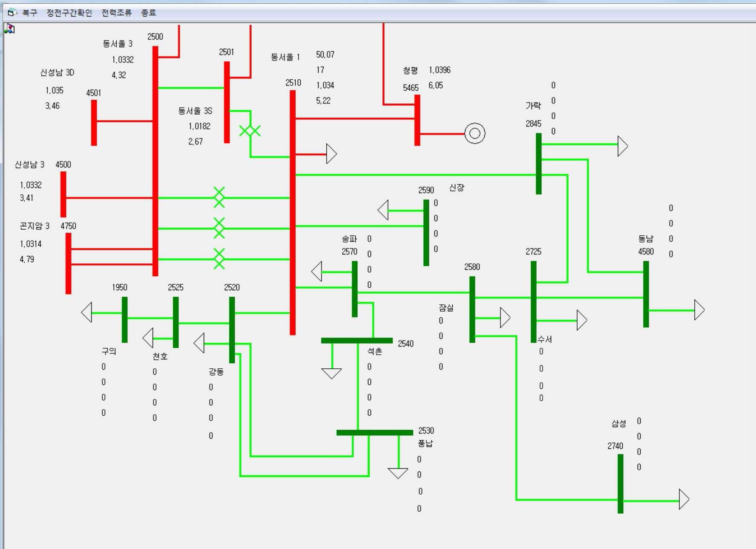Click the value 50,07 near 동서울 1

[325, 55]
